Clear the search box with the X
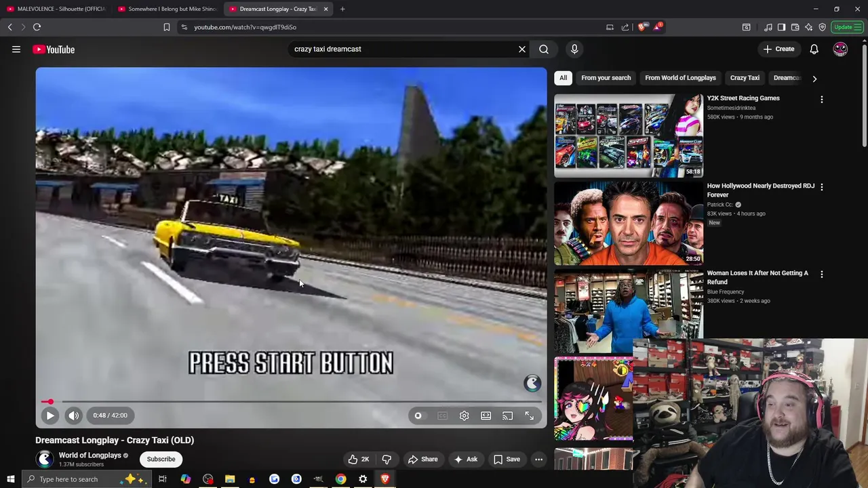868x488 pixels. pyautogui.click(x=522, y=49)
